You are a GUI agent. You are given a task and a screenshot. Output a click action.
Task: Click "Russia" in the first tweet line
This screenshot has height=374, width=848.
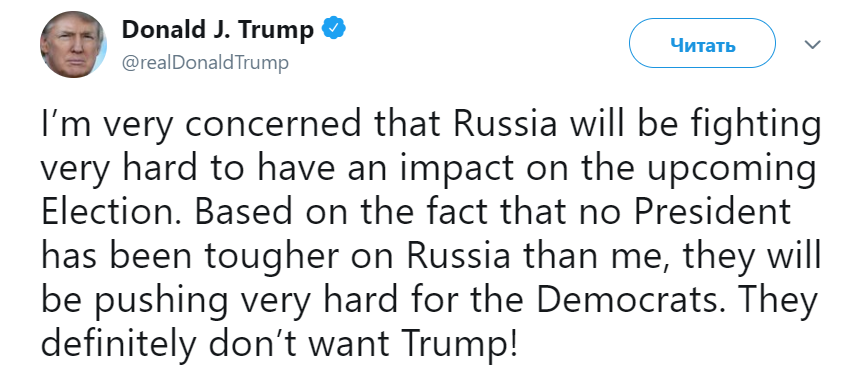[505, 125]
